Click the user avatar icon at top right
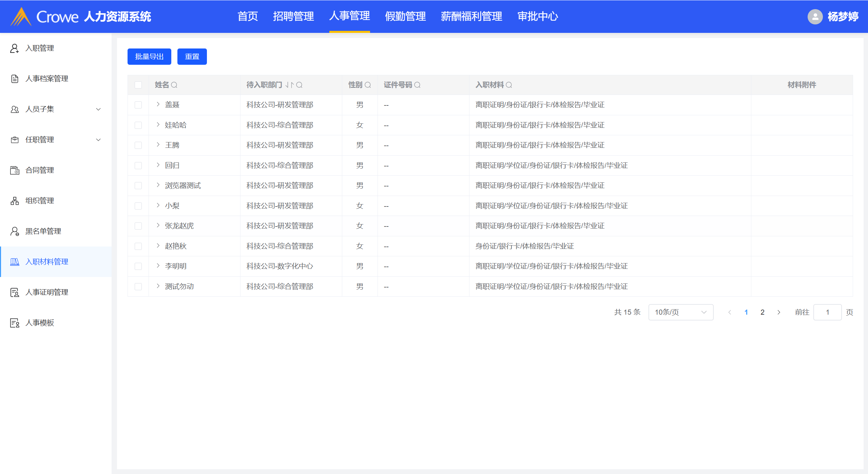The height and width of the screenshot is (474, 868). (x=815, y=17)
